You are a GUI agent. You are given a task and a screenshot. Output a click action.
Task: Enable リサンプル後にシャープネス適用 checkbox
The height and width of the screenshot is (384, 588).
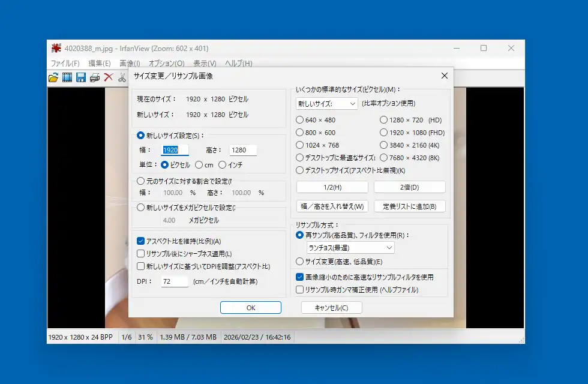point(141,254)
